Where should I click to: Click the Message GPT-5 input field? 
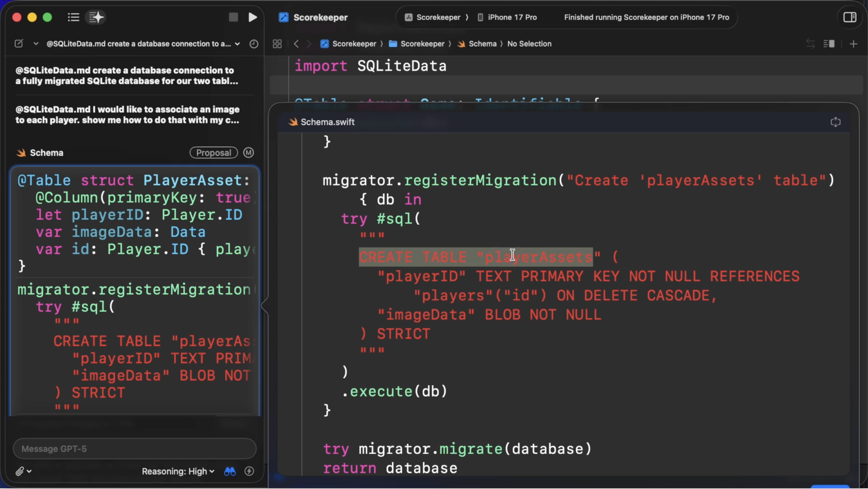(135, 449)
